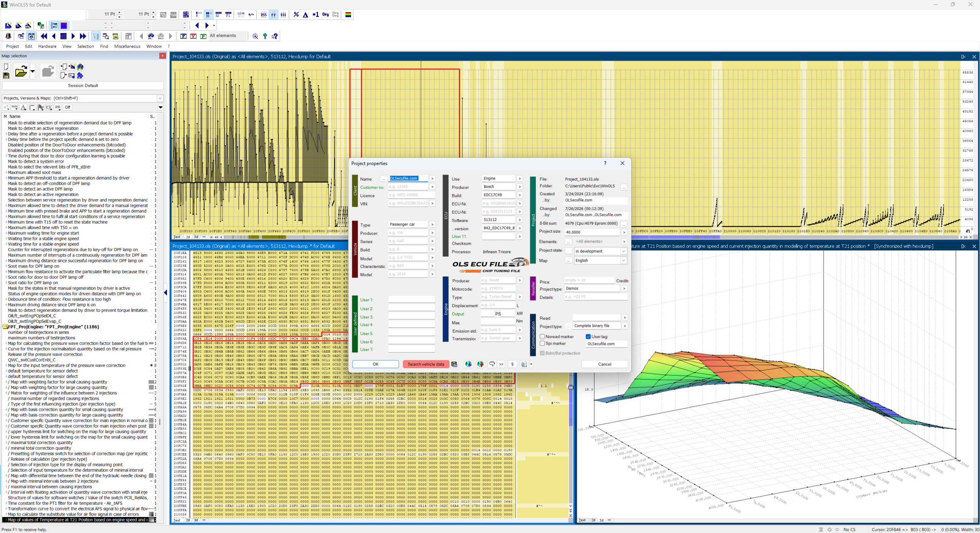Click the save floppy disk icon in Map selection
Screen dimensions: 980x533
(6, 75)
